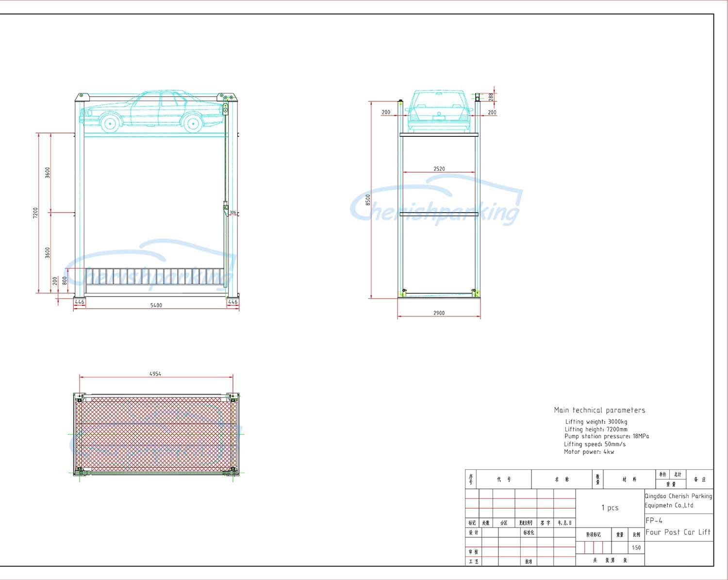The height and width of the screenshot is (580, 728).
Task: Click the 2900 base width dimension
Action: [x=439, y=313]
